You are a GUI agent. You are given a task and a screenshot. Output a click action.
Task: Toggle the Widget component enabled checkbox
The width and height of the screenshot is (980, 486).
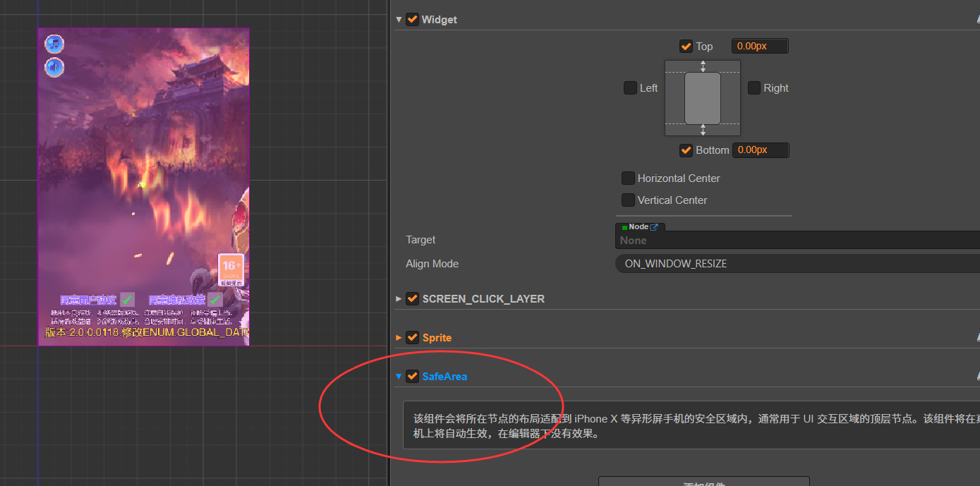[413, 20]
